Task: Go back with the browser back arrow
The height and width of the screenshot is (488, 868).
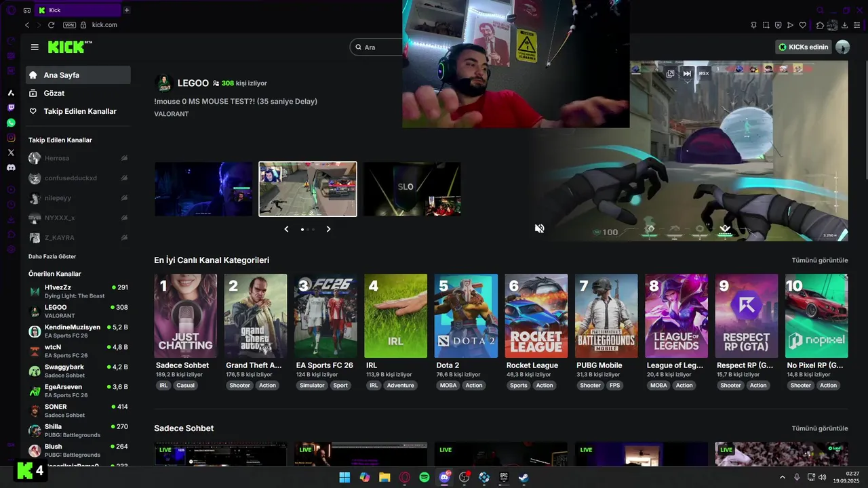Action: [27, 25]
